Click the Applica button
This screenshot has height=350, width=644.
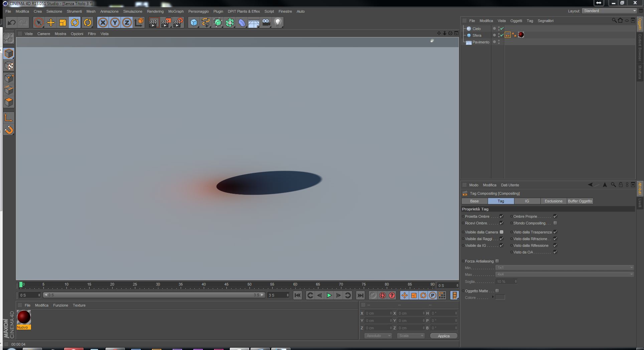coord(444,336)
